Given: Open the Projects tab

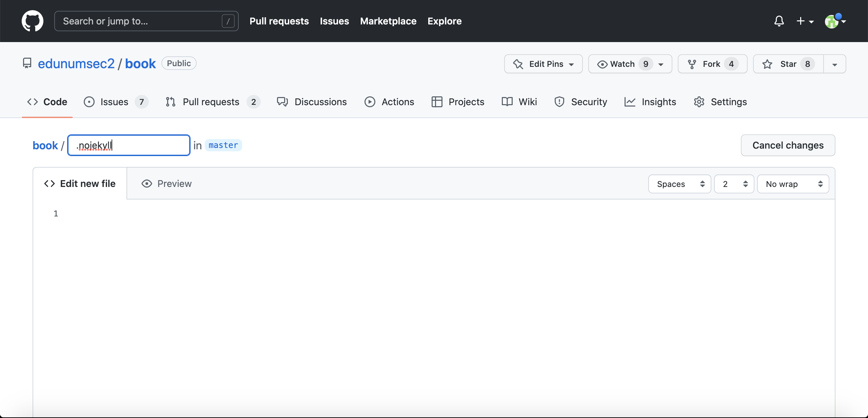Looking at the screenshot, I should 458,102.
